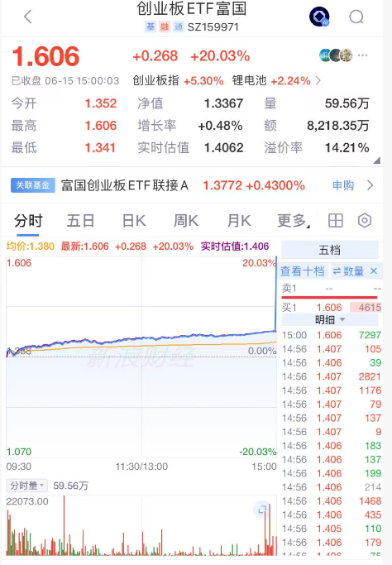Open the AI assistant icon
Viewport: 392px width, 565px height.
pos(319,17)
